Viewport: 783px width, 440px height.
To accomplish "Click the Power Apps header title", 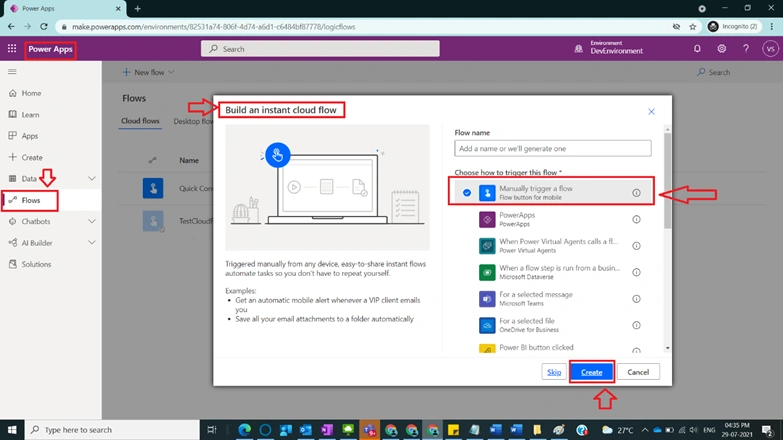I will (50, 49).
